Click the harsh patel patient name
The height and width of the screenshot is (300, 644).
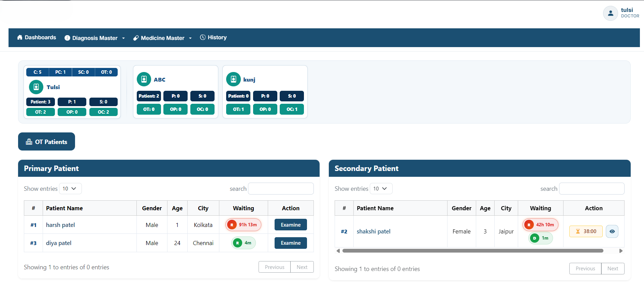(x=60, y=225)
